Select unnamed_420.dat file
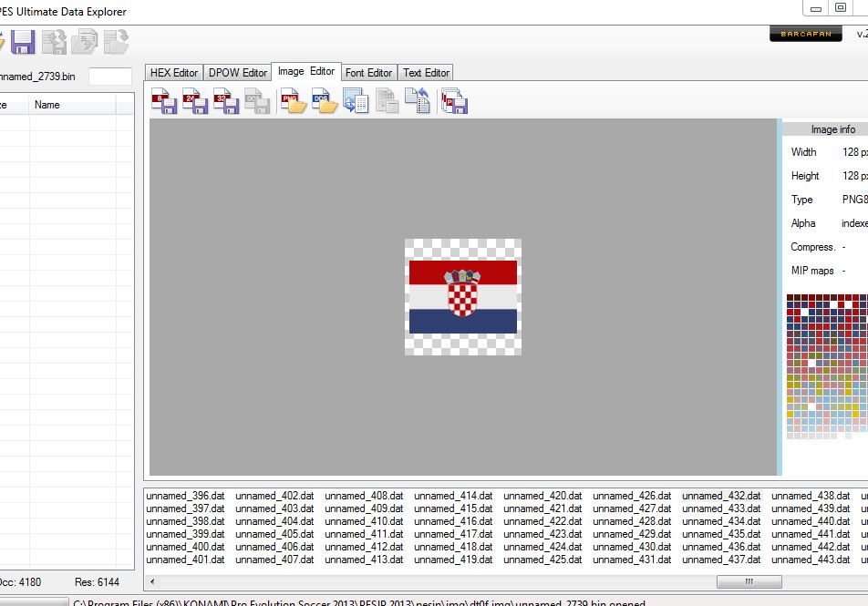This screenshot has width=868, height=606. 542,496
